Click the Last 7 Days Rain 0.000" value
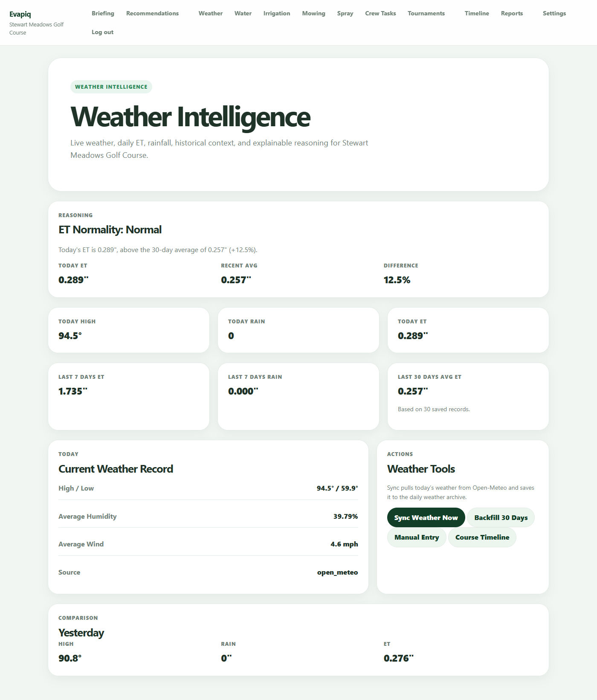The width and height of the screenshot is (597, 700). pyautogui.click(x=243, y=391)
